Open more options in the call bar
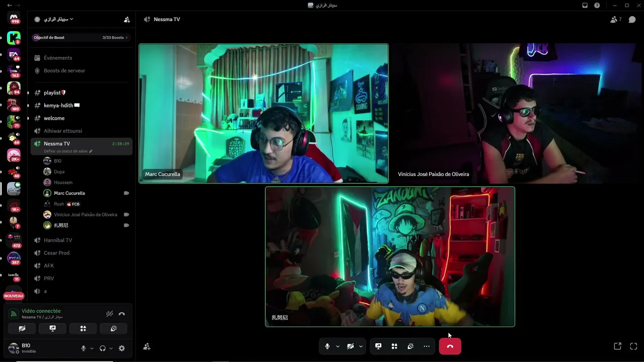Image resolution: width=644 pixels, height=362 pixels. (427, 346)
